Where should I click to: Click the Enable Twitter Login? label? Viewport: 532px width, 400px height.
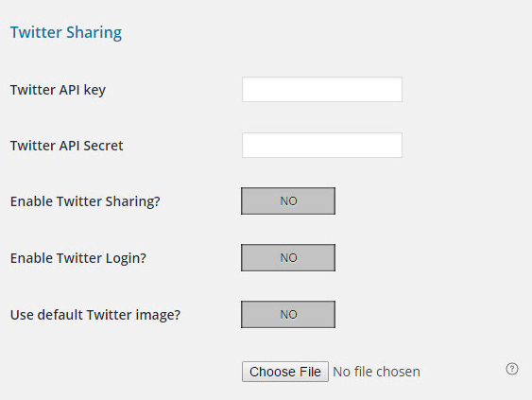[x=78, y=258]
